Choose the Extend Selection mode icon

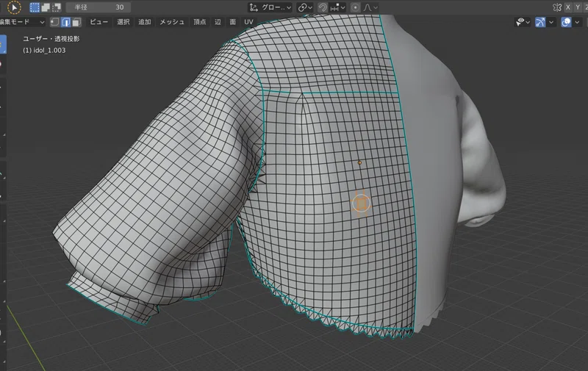coord(46,7)
